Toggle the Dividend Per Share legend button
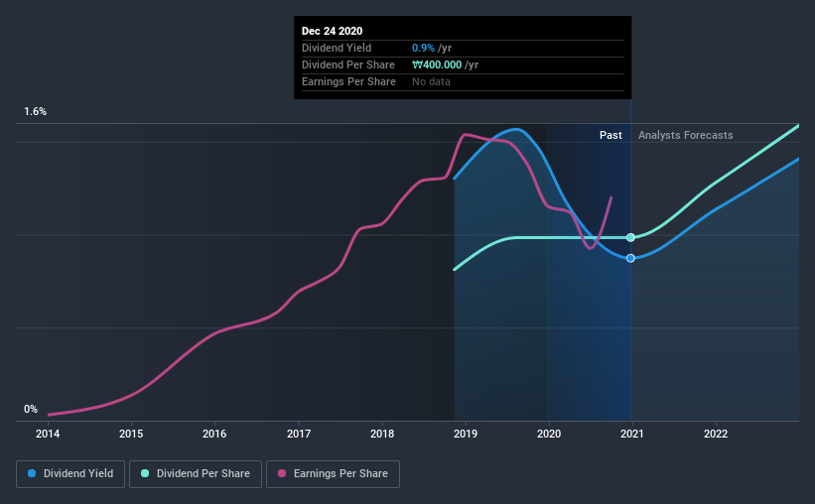 tap(196, 474)
